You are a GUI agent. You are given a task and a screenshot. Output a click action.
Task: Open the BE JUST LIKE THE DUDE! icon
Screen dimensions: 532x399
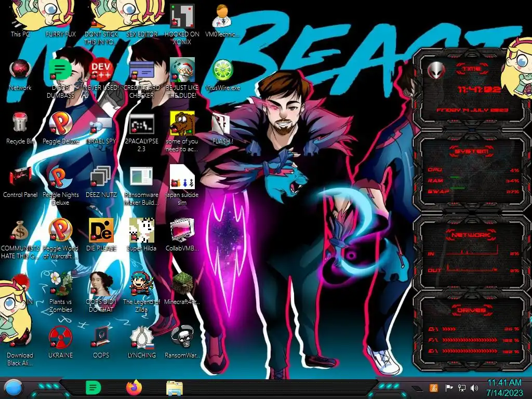[182, 79]
